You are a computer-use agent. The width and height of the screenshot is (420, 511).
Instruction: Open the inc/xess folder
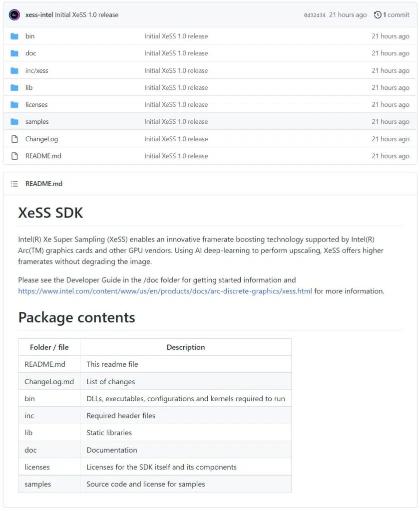(36, 71)
